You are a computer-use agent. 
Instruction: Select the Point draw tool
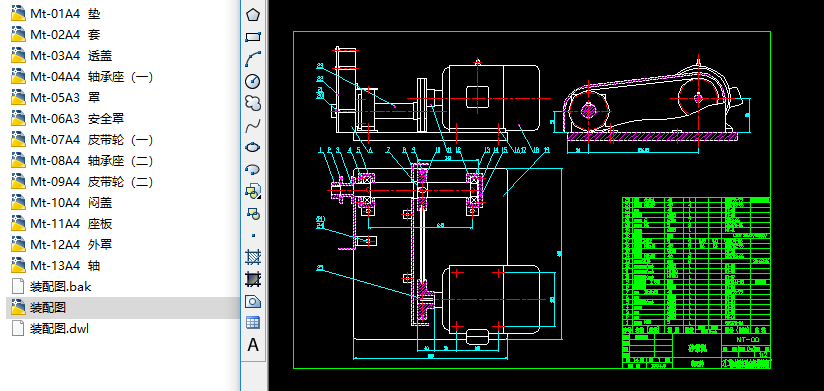click(253, 235)
